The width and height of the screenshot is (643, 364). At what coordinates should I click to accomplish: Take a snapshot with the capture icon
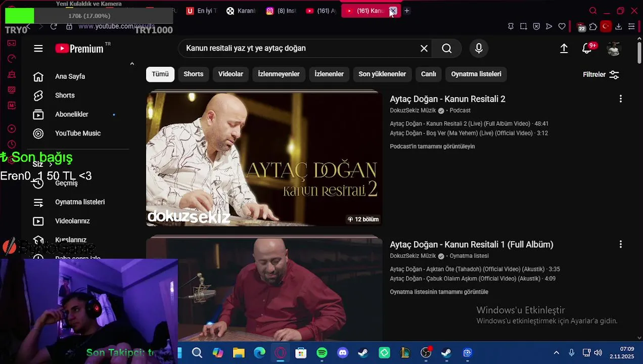point(524,27)
